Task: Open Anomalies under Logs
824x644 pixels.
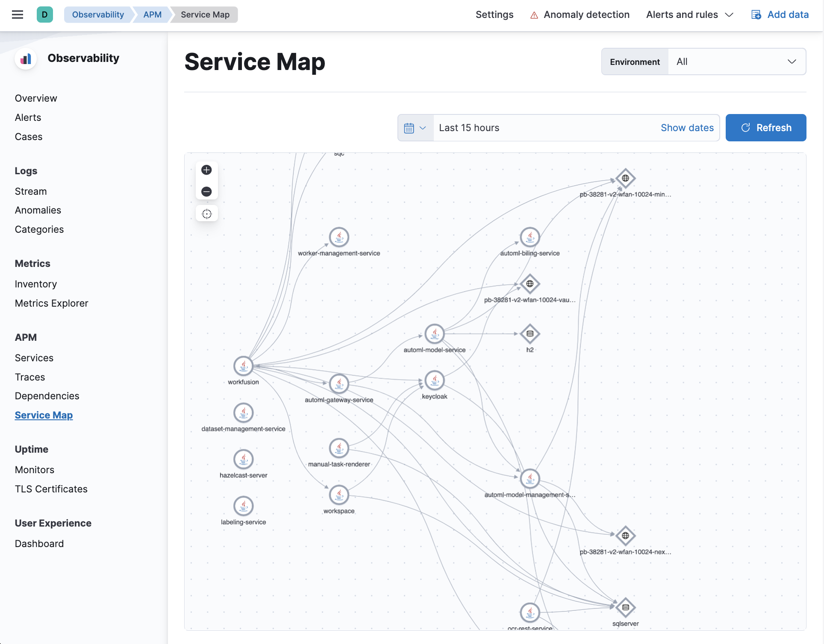Action: click(38, 210)
